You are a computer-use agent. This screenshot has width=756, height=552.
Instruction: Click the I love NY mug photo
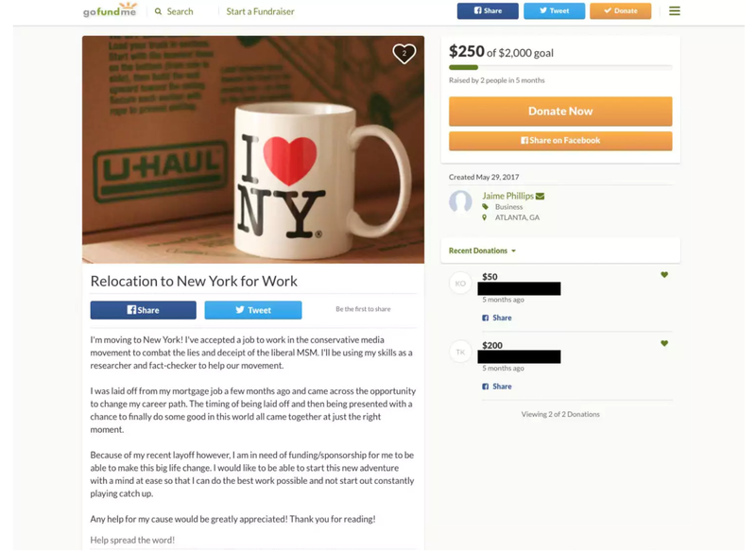pos(253,149)
